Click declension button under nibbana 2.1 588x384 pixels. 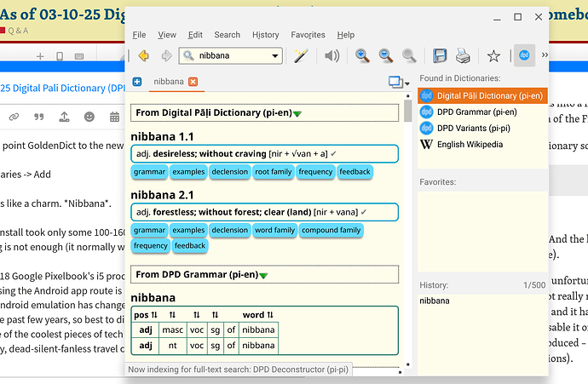230,230
